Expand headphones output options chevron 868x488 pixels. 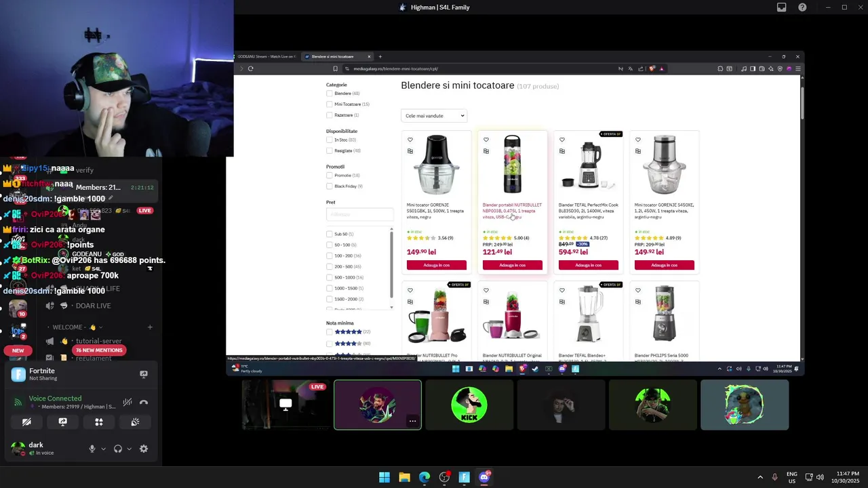click(129, 449)
